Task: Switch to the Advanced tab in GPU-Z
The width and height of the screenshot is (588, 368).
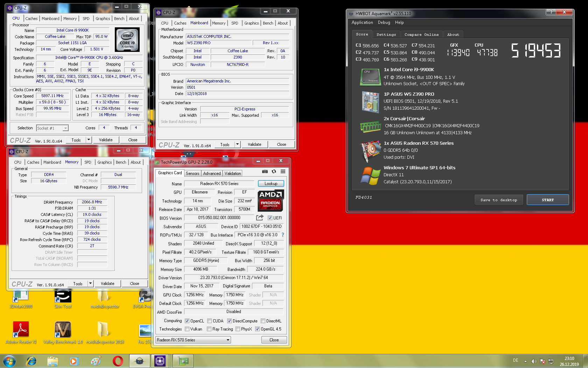Action: [212, 173]
